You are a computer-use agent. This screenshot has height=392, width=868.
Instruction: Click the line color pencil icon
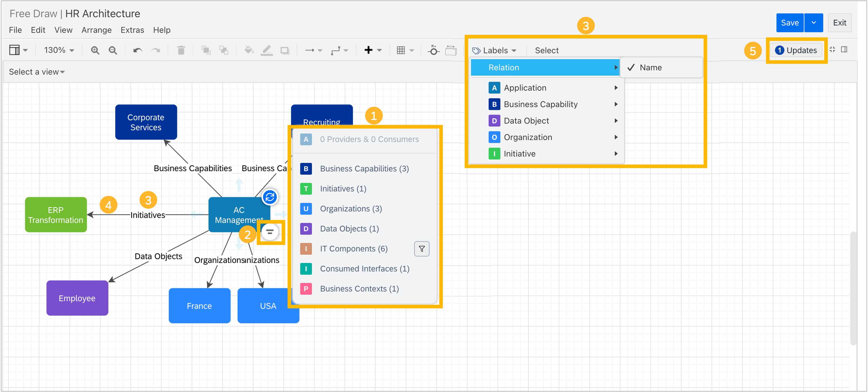pos(266,51)
